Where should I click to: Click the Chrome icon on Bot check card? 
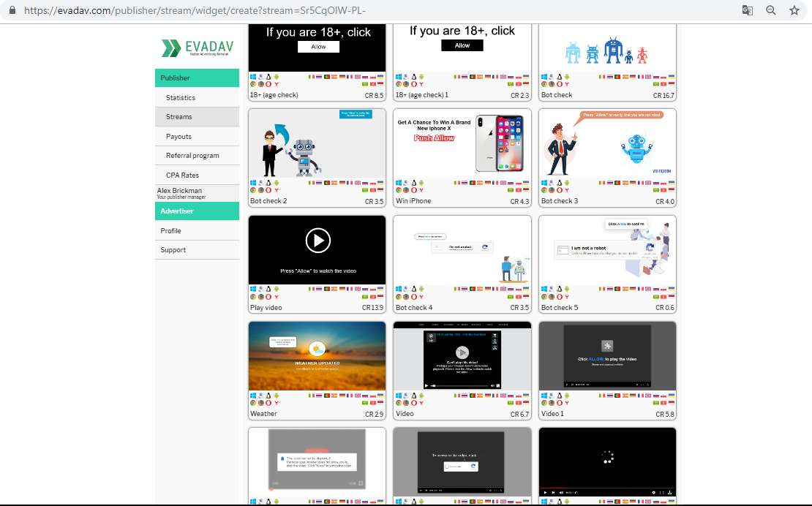[x=544, y=84]
